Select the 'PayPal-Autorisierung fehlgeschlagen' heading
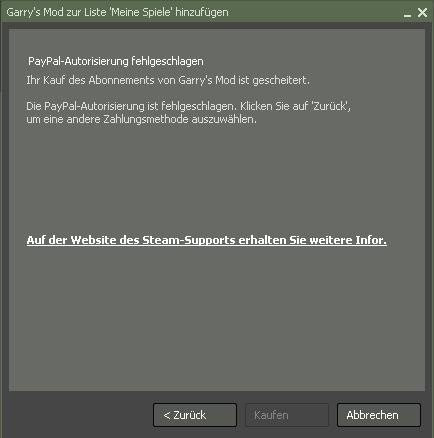 click(116, 61)
